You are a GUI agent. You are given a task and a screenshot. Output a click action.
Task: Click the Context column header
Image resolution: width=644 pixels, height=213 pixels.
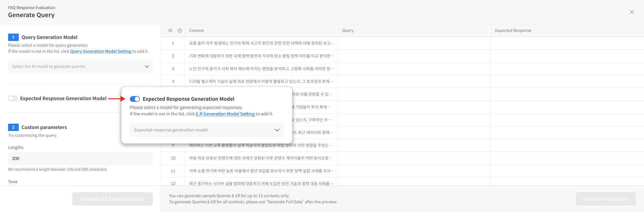[x=197, y=31]
